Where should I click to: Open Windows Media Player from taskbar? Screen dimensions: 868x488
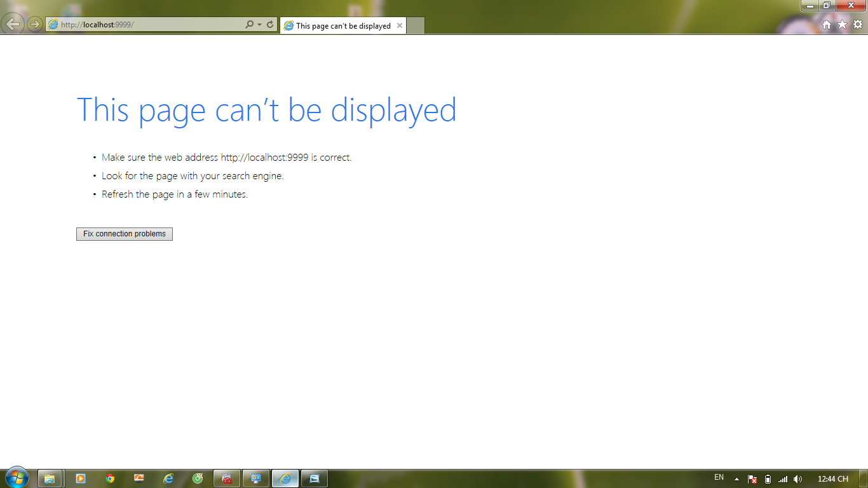click(81, 478)
